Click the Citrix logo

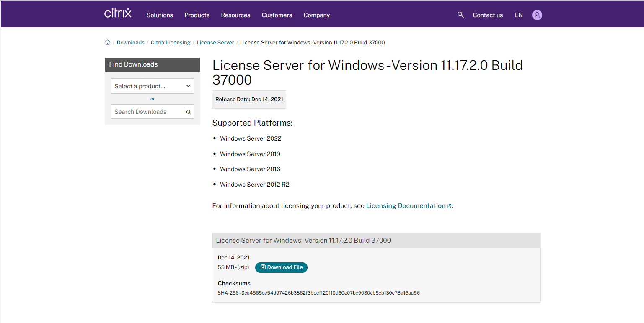pos(118,13)
